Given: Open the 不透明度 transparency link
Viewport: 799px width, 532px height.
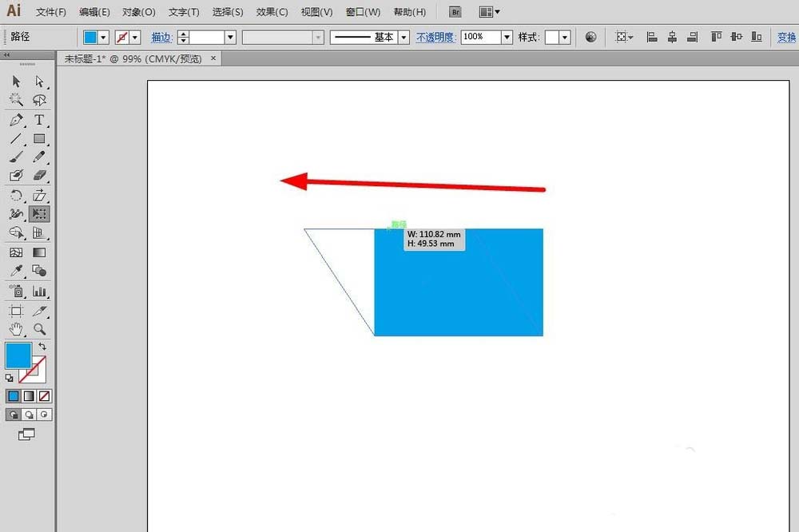Looking at the screenshot, I should coord(435,38).
